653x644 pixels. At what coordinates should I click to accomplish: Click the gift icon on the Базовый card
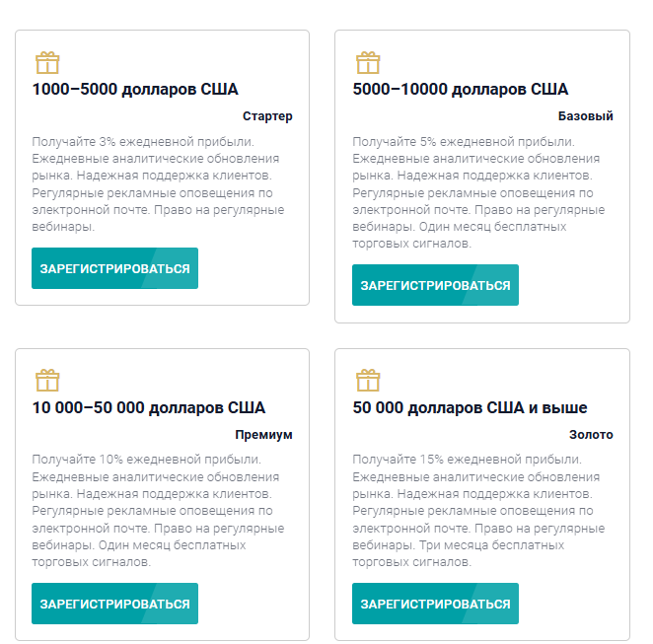point(368,62)
